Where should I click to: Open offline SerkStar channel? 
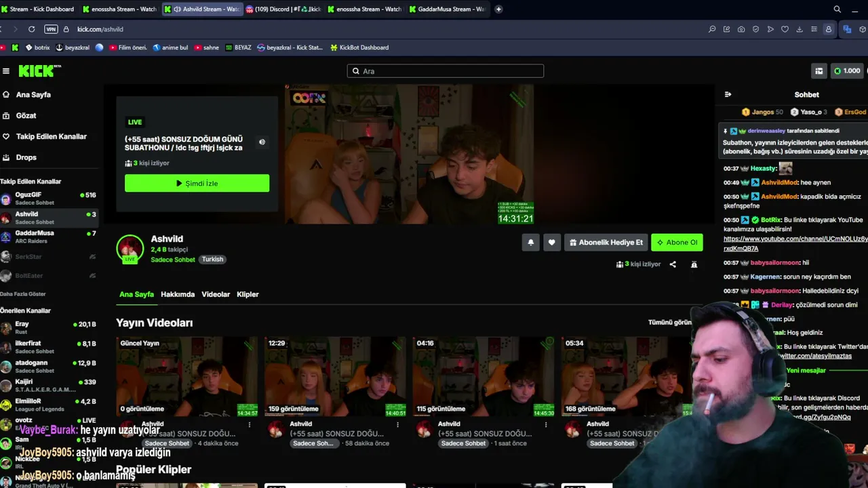point(49,257)
